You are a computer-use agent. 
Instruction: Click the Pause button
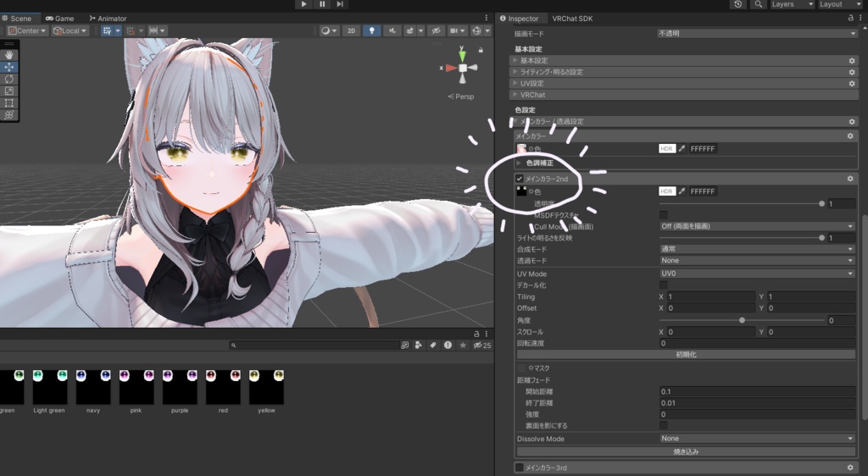click(x=322, y=4)
